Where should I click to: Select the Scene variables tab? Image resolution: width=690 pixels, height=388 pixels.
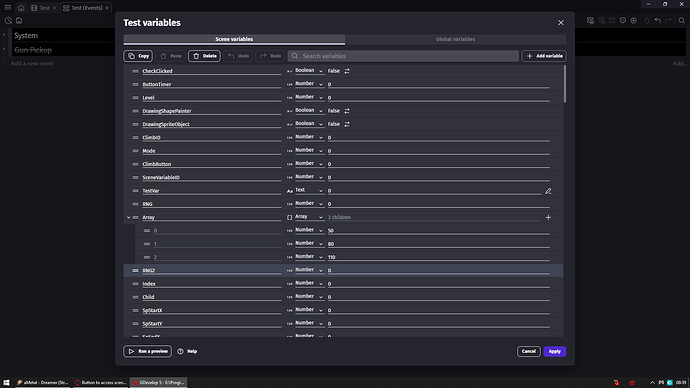234,39
